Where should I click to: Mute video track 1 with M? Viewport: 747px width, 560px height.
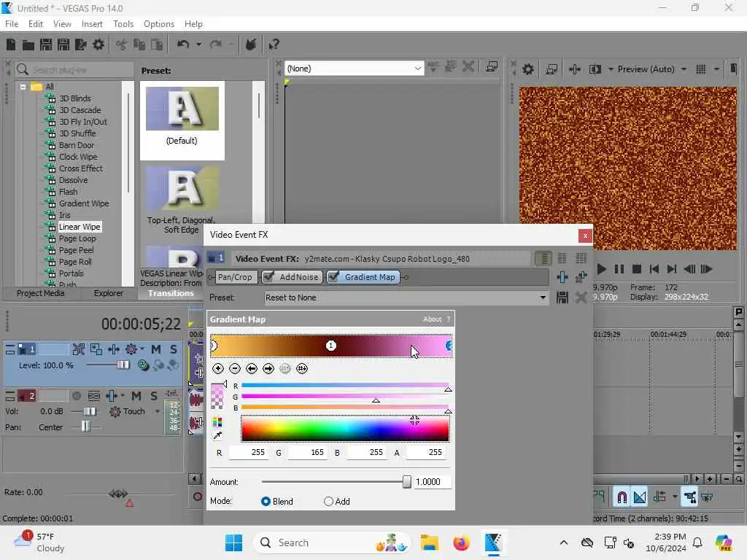tap(156, 349)
